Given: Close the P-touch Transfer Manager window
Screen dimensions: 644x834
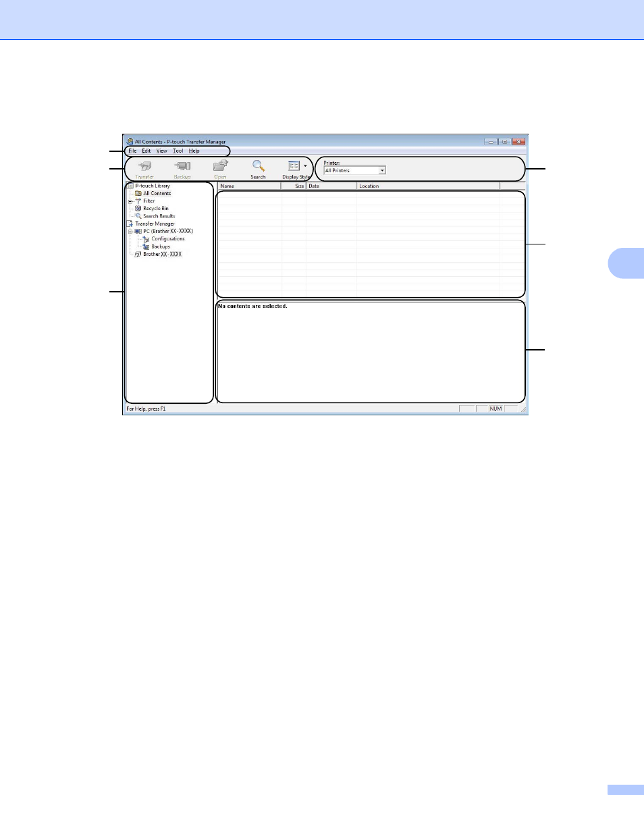Looking at the screenshot, I should coord(518,142).
